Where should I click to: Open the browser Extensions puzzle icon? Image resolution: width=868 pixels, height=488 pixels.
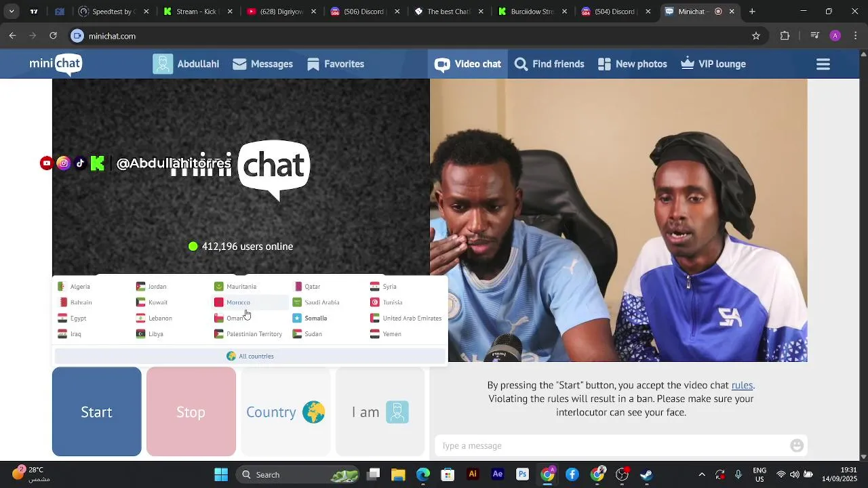tap(785, 36)
